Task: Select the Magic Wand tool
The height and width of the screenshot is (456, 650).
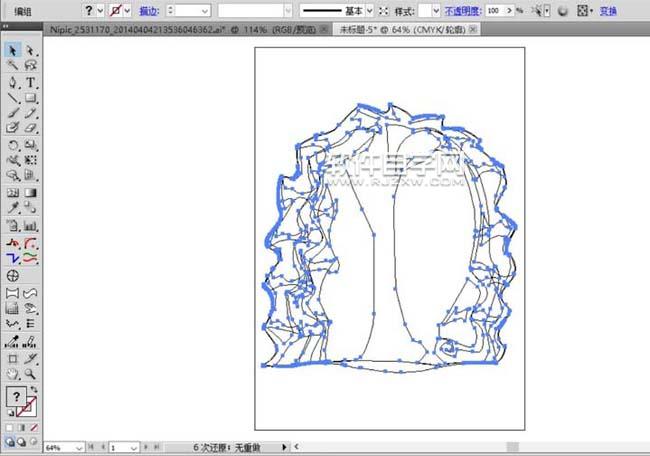Action: pos(12,65)
